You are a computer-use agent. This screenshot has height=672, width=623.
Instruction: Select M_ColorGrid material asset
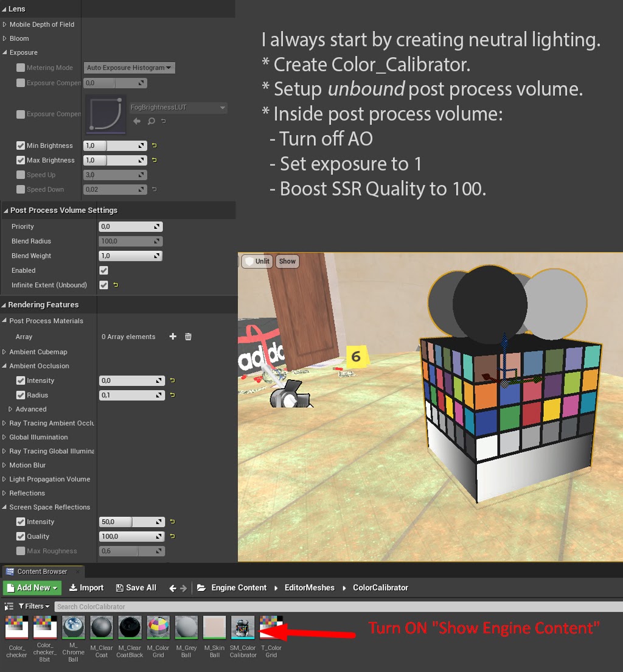pos(158,627)
